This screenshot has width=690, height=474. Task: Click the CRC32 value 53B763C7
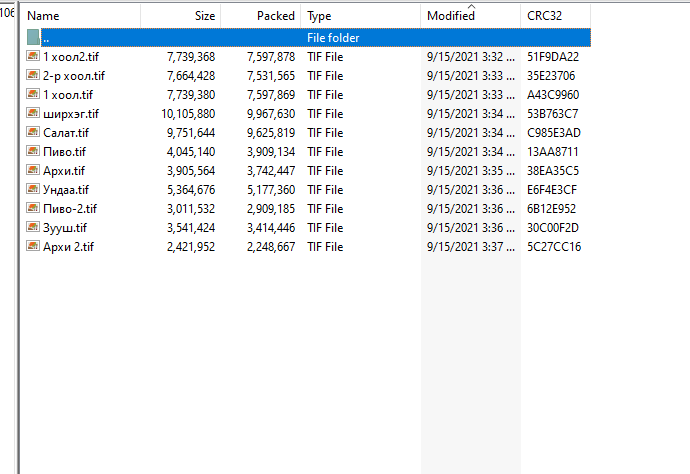(553, 114)
